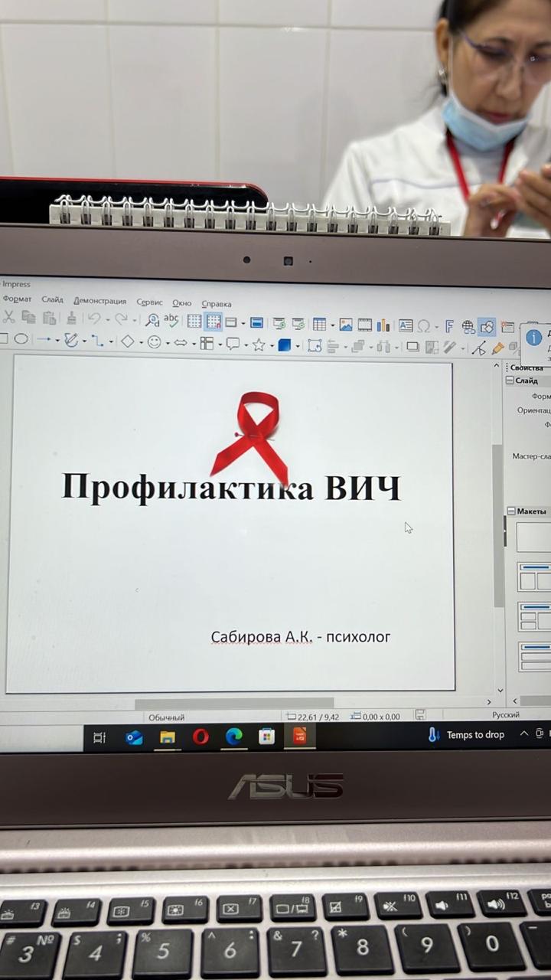The height and width of the screenshot is (980, 551).
Task: Collapse the Макеты section in sidebar
Action: (510, 511)
